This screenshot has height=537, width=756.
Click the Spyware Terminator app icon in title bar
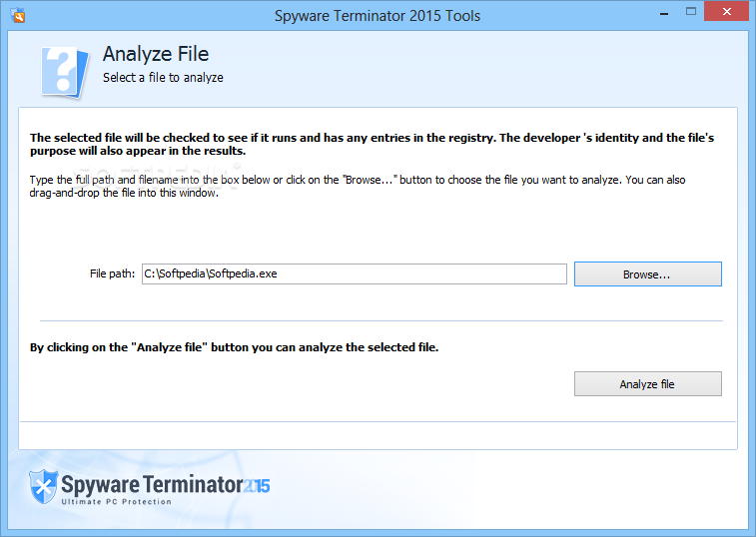click(18, 15)
